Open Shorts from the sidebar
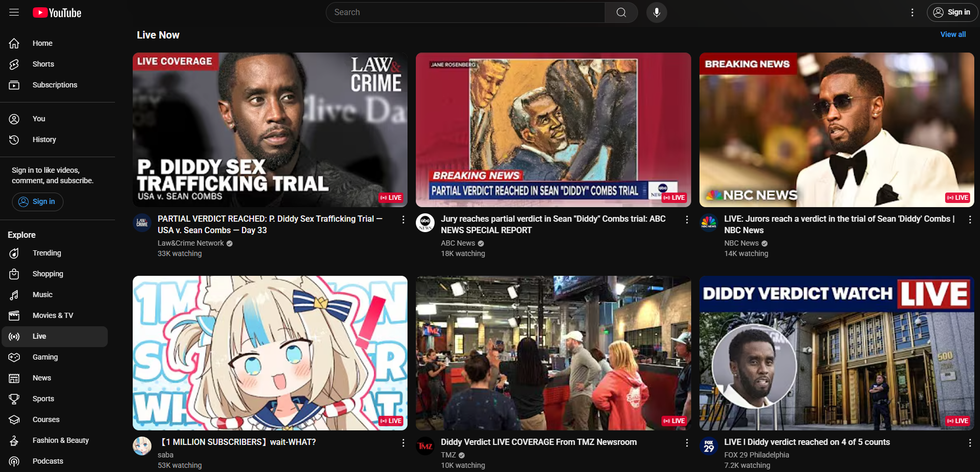Viewport: 980px width, 472px height. click(55, 64)
